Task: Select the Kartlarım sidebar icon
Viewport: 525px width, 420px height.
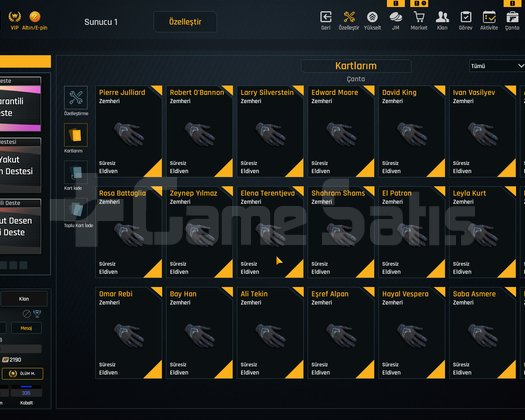Action: click(76, 135)
